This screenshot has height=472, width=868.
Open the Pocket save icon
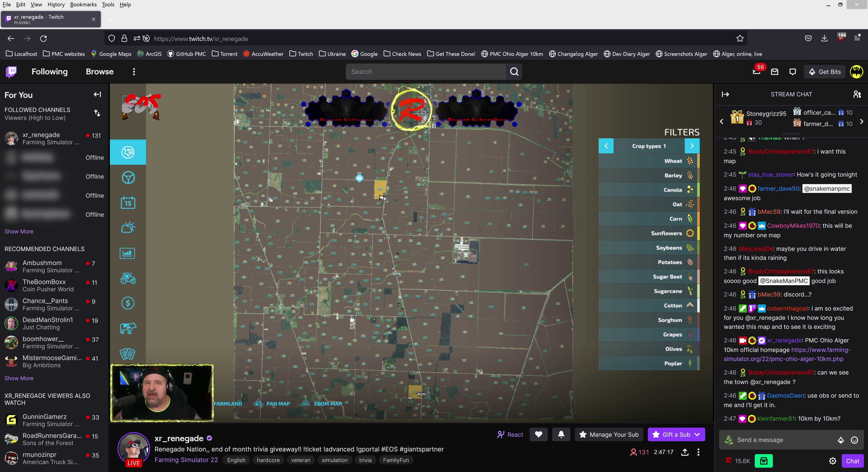808,38
